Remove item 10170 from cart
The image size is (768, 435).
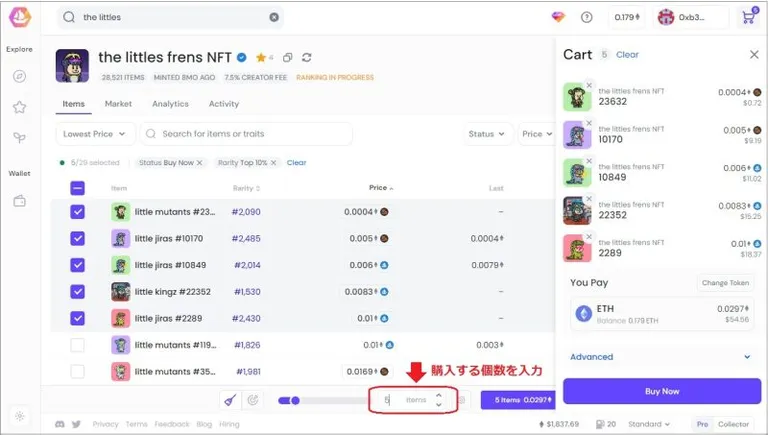coord(589,123)
